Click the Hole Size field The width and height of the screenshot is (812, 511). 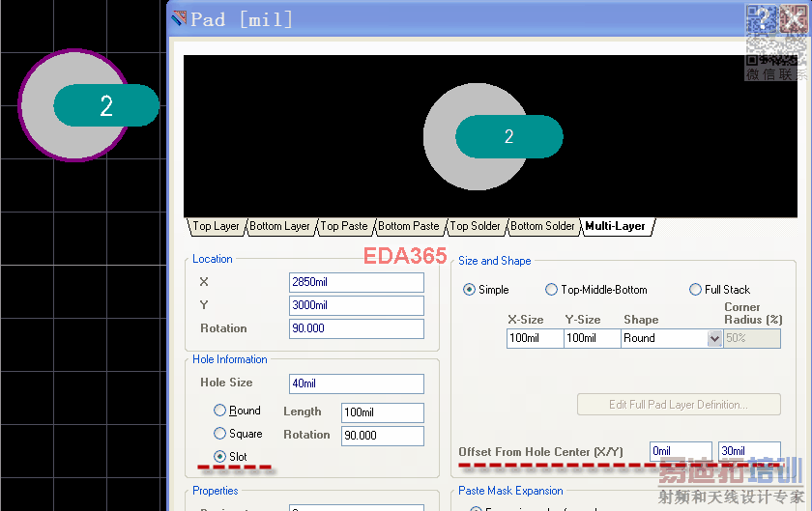click(x=357, y=383)
